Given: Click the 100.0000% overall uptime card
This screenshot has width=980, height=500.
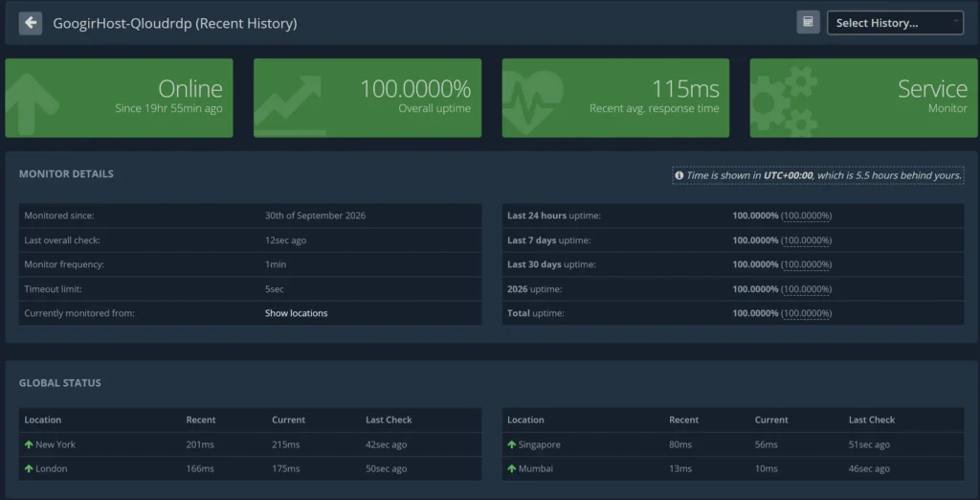Looking at the screenshot, I should 367,98.
